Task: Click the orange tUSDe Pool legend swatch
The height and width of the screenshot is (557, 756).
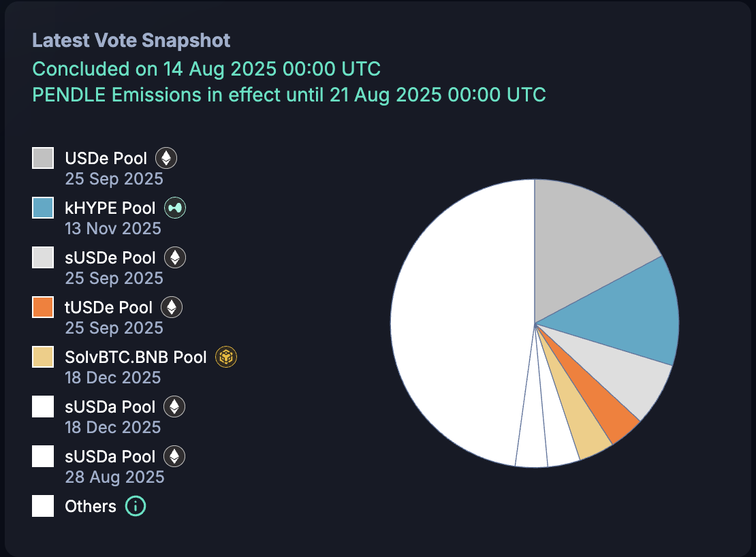Action: [x=43, y=307]
